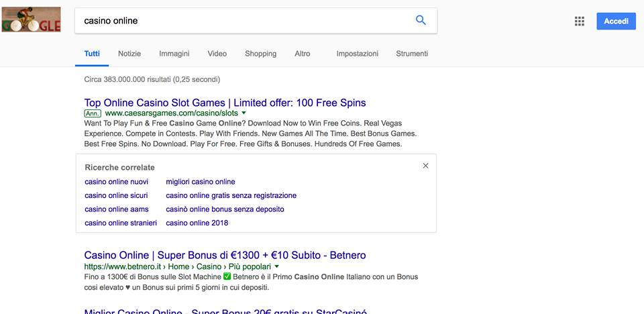Expand the betnero.it URL dropdown arrow
644x314 pixels.
pos(276,266)
